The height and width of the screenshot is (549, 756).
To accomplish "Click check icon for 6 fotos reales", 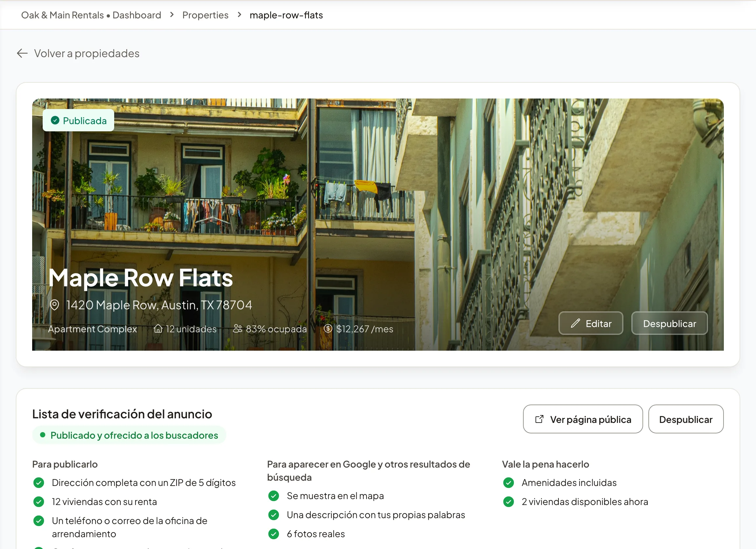I will click(274, 534).
